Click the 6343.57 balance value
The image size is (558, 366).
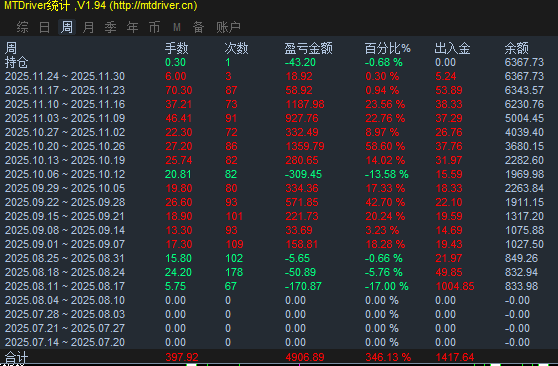tap(524, 90)
